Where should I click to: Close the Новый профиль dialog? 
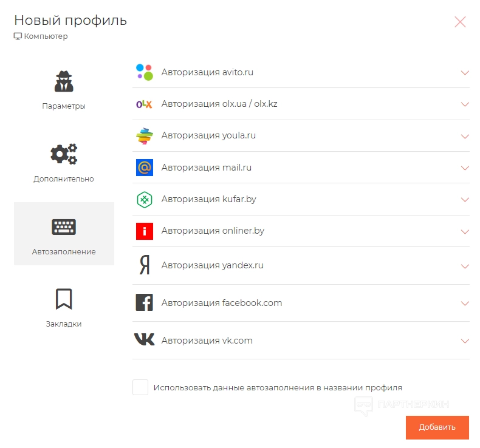coord(460,22)
